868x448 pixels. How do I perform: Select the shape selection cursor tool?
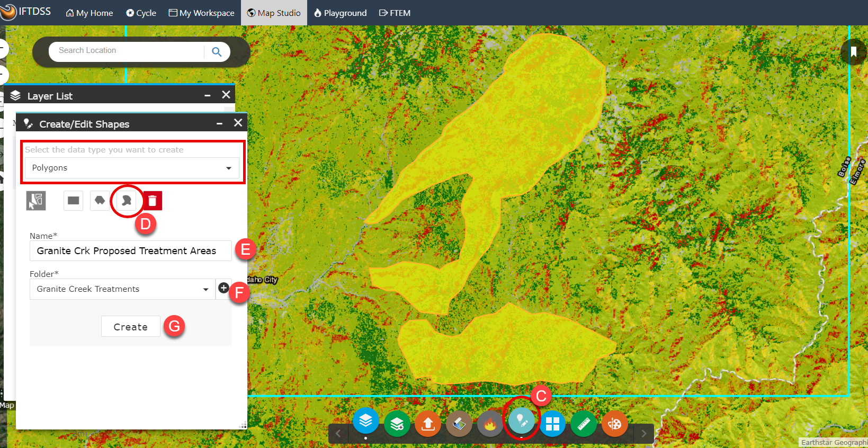(x=36, y=201)
